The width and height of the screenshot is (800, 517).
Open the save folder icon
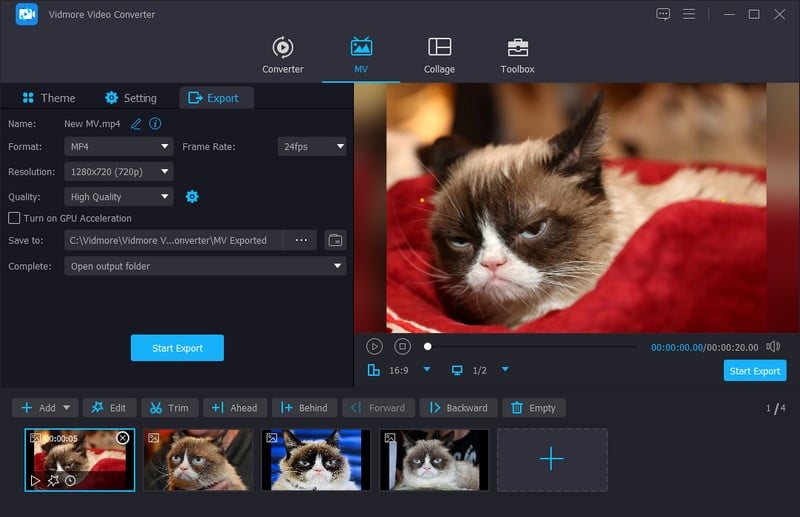(x=335, y=240)
